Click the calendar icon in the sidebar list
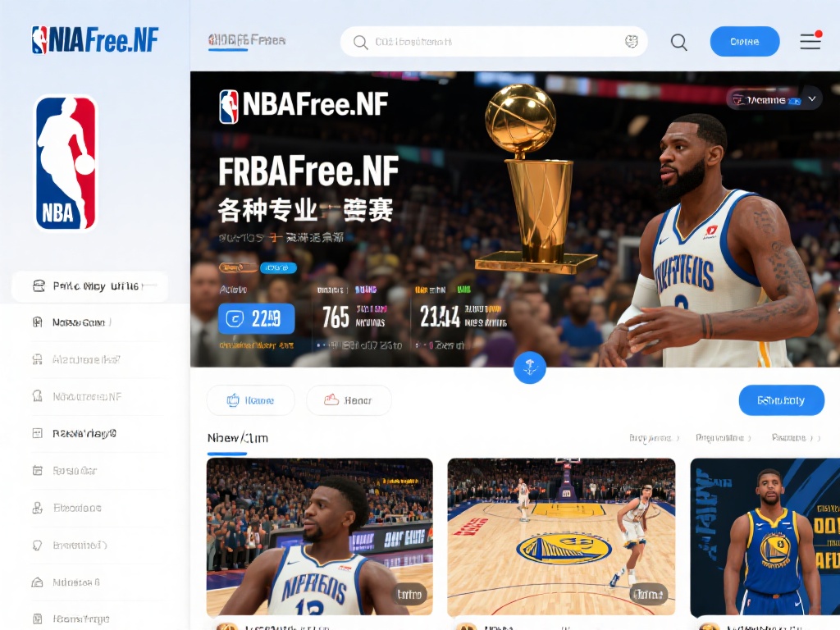The image size is (840, 630). pyautogui.click(x=38, y=471)
